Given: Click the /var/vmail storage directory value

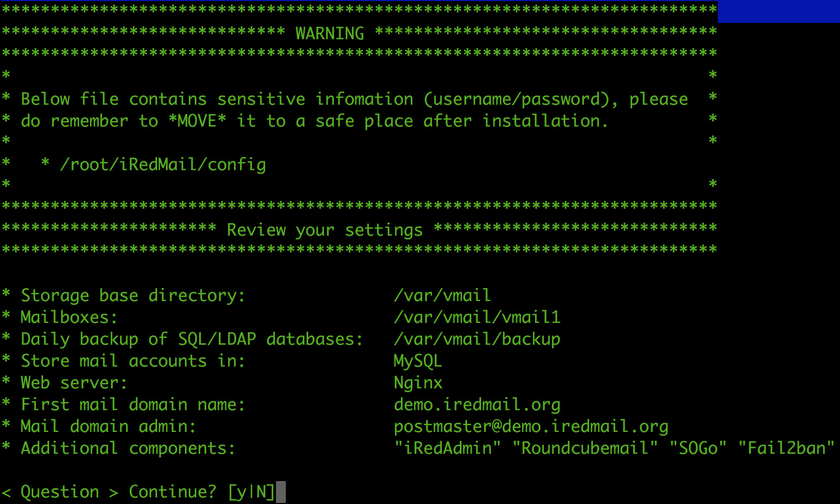Looking at the screenshot, I should coord(442,296).
